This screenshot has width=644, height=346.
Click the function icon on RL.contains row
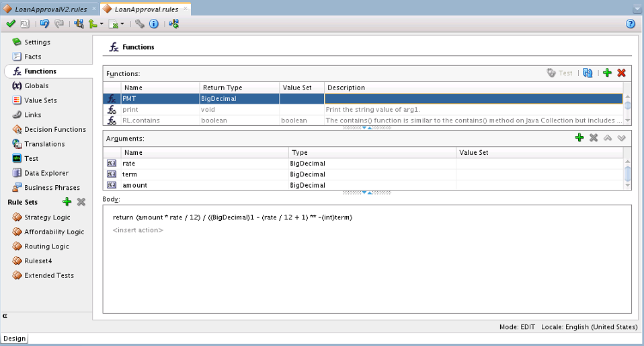112,120
